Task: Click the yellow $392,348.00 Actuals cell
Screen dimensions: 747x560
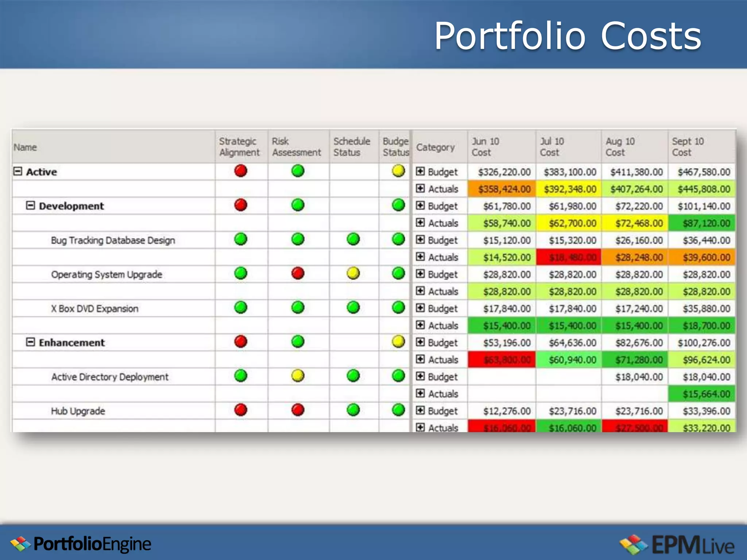Action: point(569,189)
